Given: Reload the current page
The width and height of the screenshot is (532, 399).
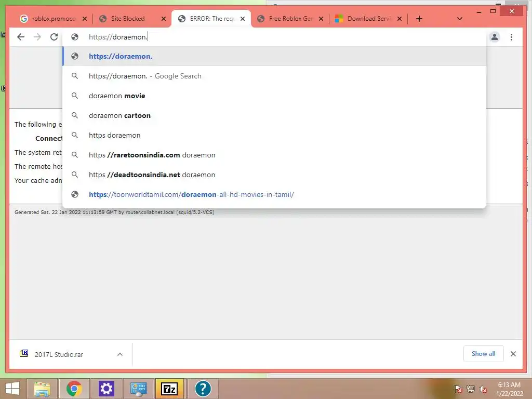Looking at the screenshot, I should pos(54,37).
